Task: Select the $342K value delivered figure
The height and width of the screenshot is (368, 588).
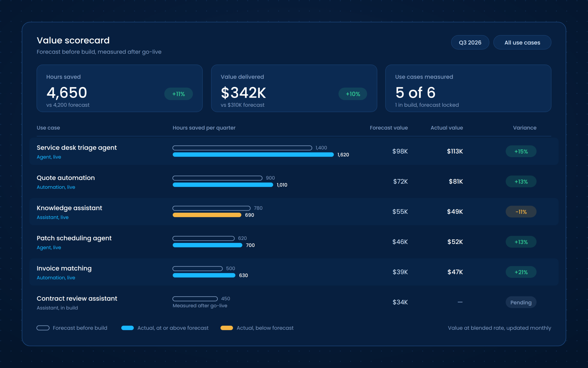Action: pyautogui.click(x=243, y=93)
